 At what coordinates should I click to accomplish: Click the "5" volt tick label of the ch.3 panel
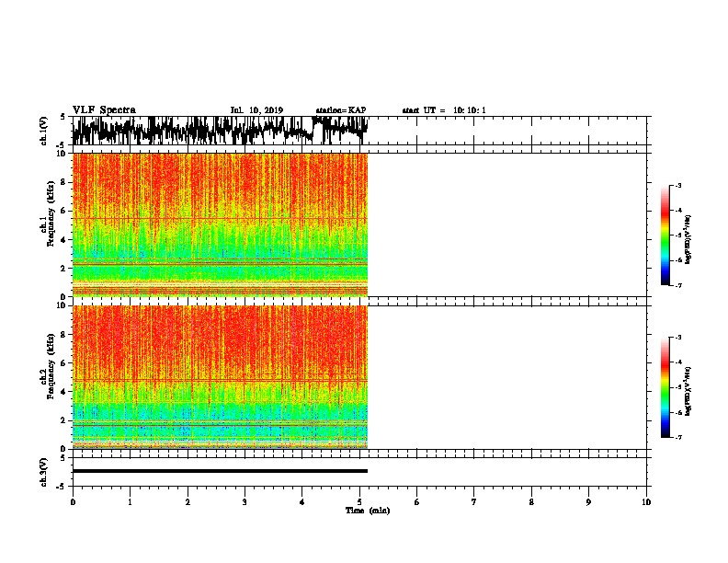tap(63, 458)
